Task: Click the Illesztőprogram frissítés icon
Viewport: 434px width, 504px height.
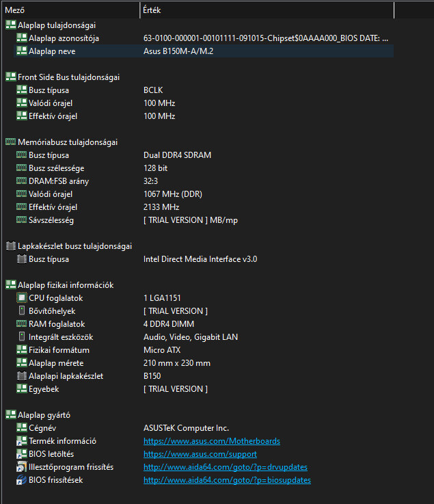Action: 22,467
